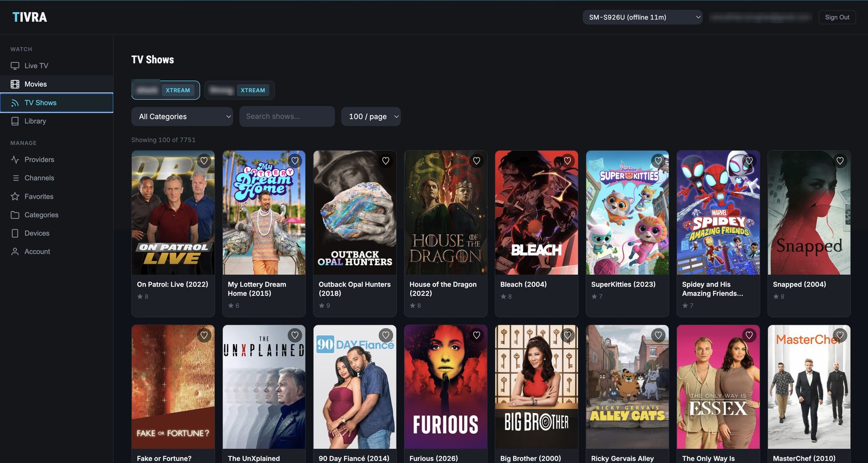The height and width of the screenshot is (463, 868).
Task: Open Providers management page
Action: (56, 159)
